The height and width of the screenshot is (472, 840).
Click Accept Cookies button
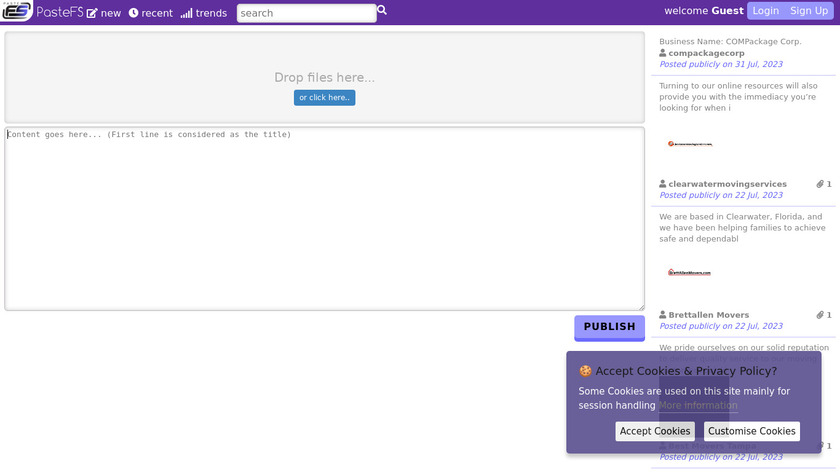(x=655, y=431)
